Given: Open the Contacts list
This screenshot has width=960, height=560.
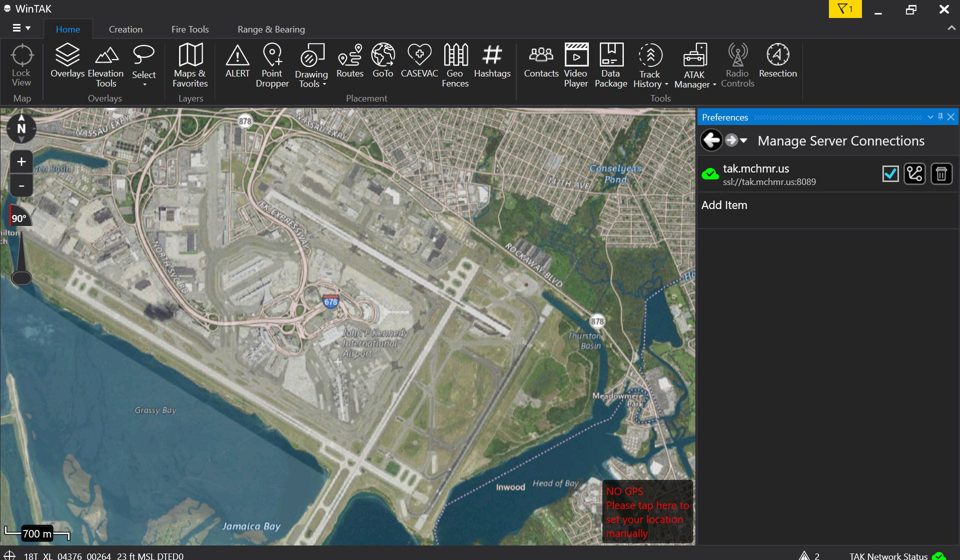Looking at the screenshot, I should coord(541,61).
